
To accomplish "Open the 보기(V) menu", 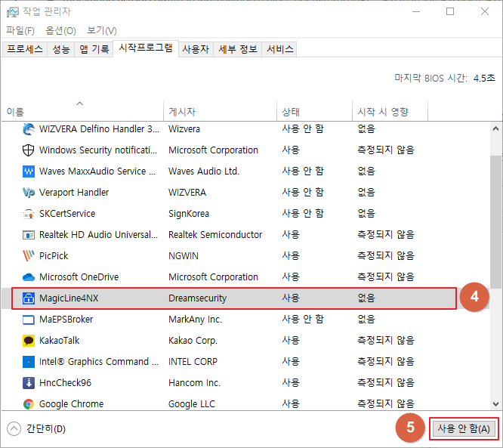I will click(102, 31).
